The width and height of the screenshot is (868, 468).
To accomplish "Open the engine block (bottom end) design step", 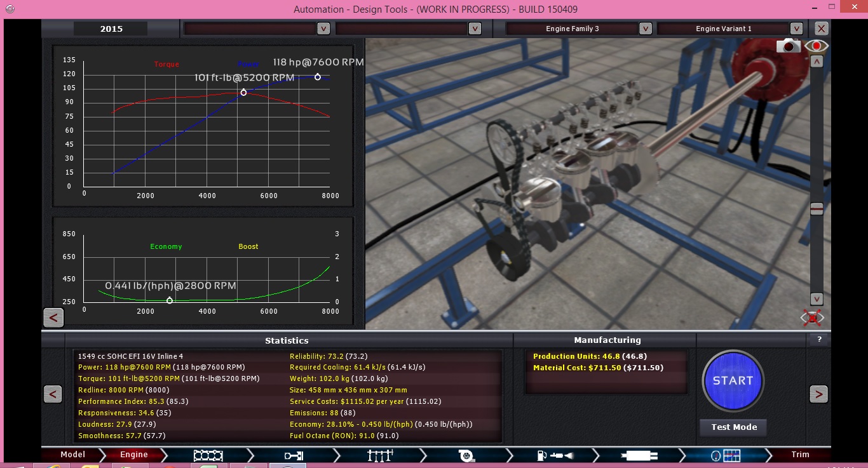I will coord(208,455).
